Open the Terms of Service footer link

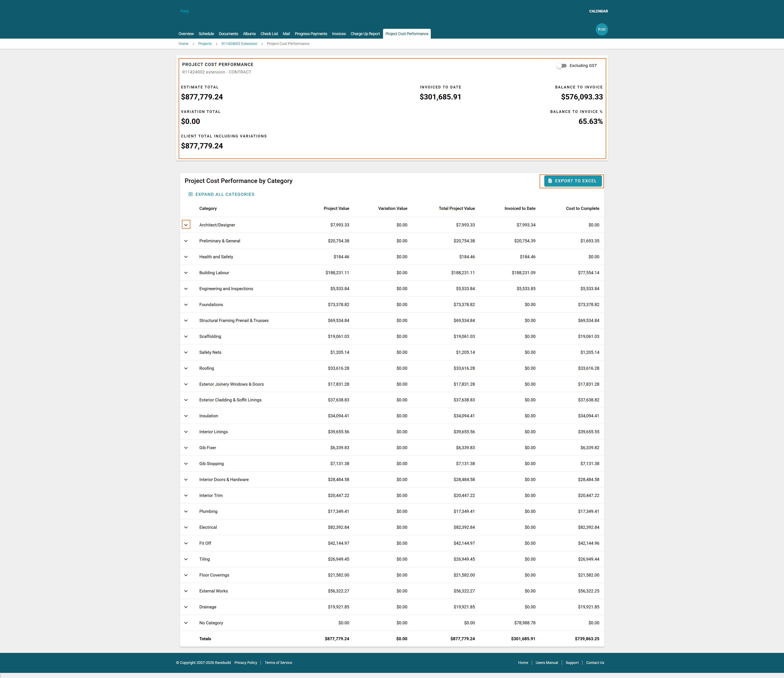tap(278, 663)
